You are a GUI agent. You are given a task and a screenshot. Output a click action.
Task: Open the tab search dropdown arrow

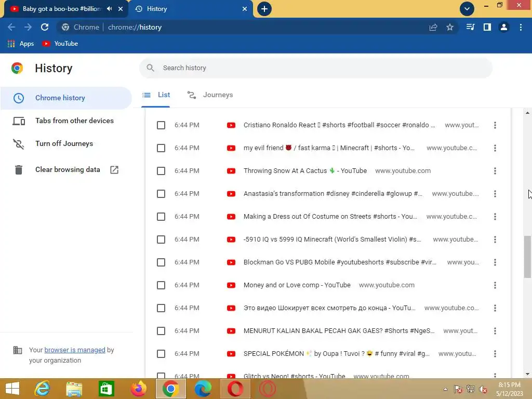[467, 9]
